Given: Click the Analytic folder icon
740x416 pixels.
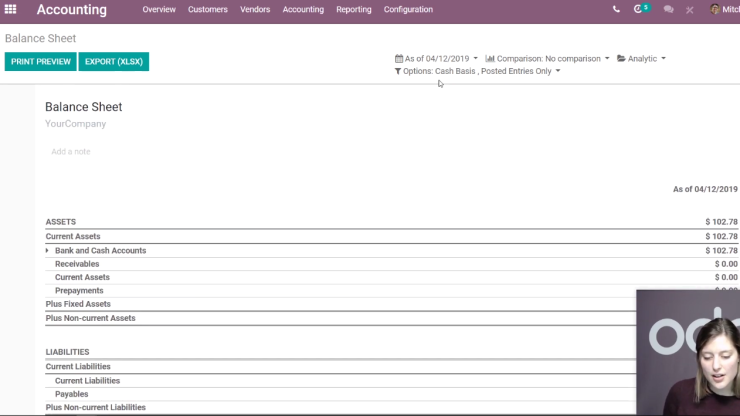Looking at the screenshot, I should click(x=621, y=58).
